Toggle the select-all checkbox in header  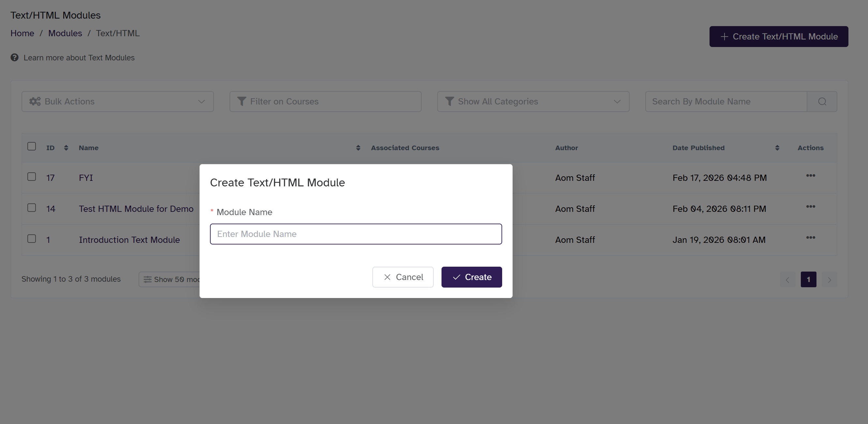(32, 147)
